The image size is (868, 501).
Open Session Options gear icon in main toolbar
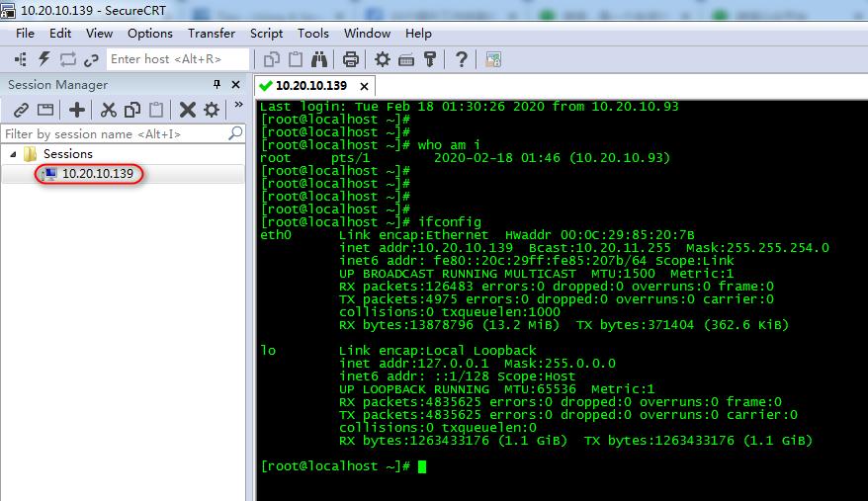tap(382, 59)
